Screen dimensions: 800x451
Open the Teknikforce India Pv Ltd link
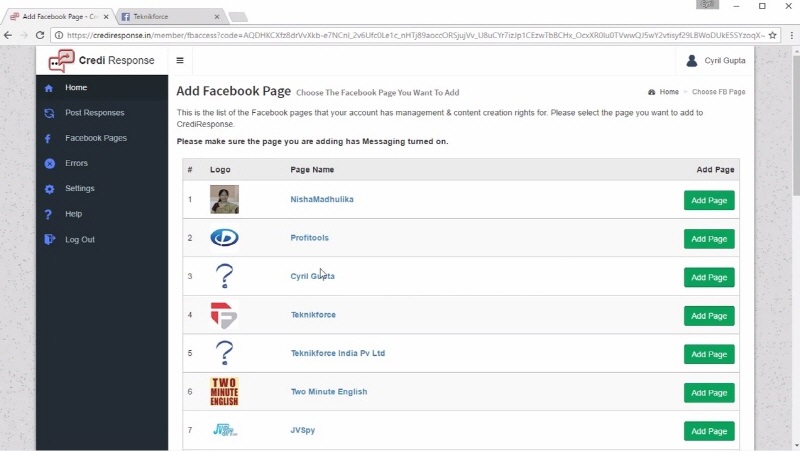click(338, 353)
